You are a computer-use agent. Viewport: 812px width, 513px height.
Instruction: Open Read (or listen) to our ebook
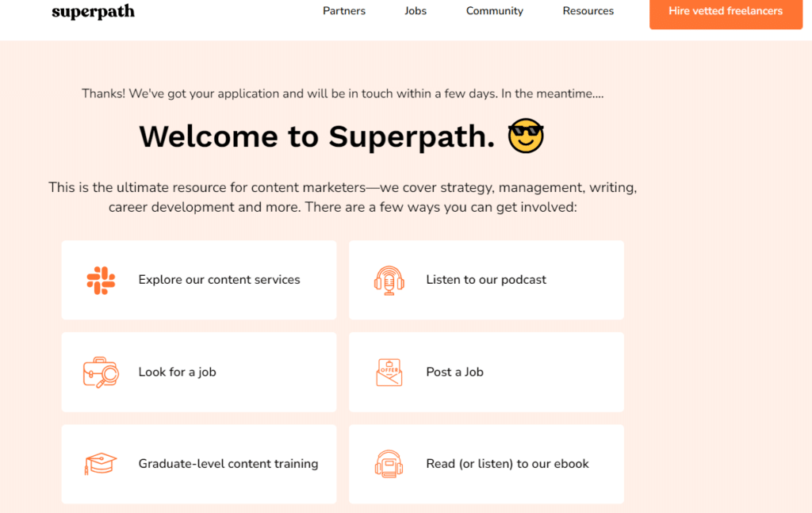tap(507, 463)
